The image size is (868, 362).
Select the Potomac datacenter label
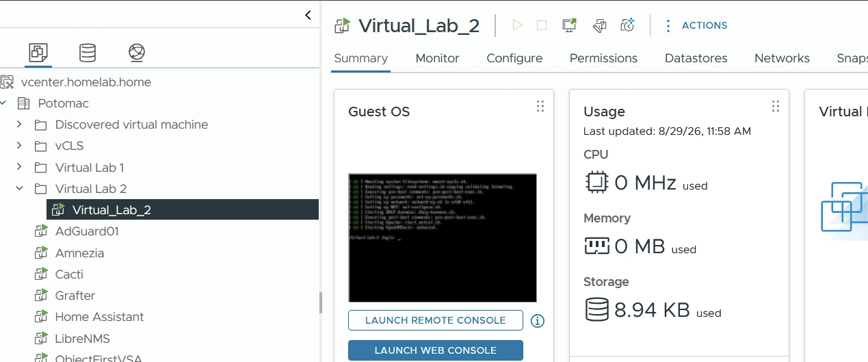tap(64, 103)
